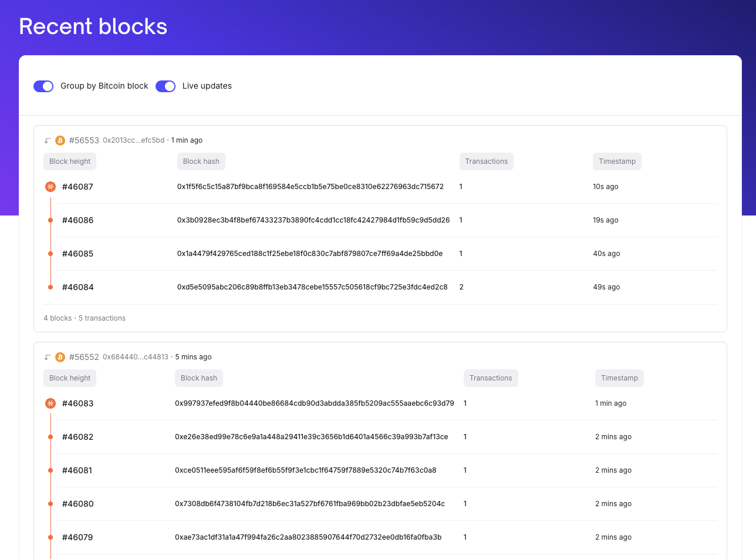Click the Block height column chip
This screenshot has height=559, width=756.
tap(69, 161)
